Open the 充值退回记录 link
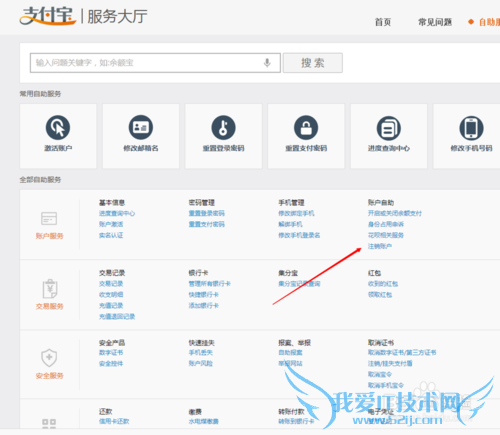This screenshot has height=435, width=500. [117, 317]
